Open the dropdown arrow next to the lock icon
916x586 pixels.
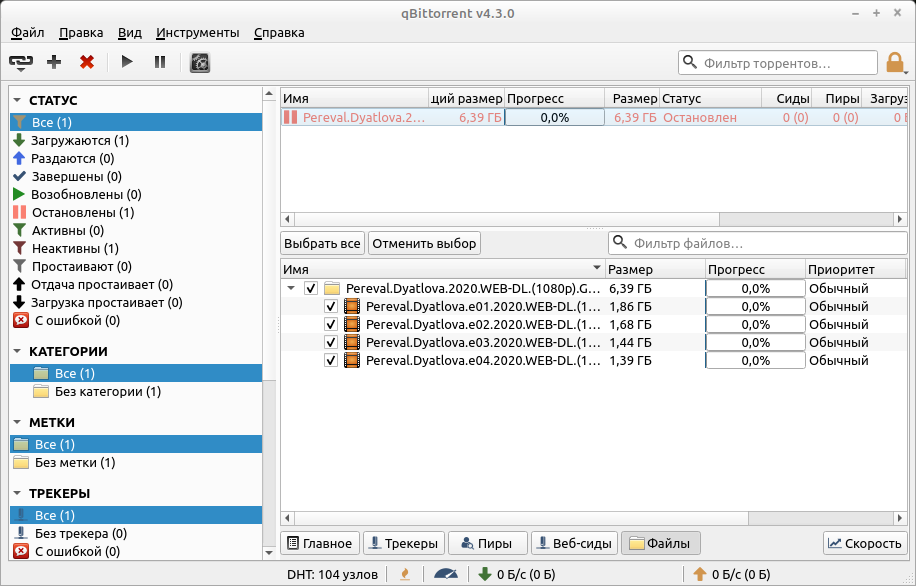coord(906,72)
